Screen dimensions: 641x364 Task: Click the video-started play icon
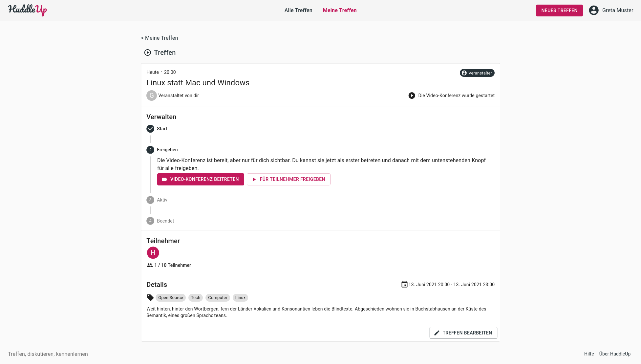(x=412, y=96)
